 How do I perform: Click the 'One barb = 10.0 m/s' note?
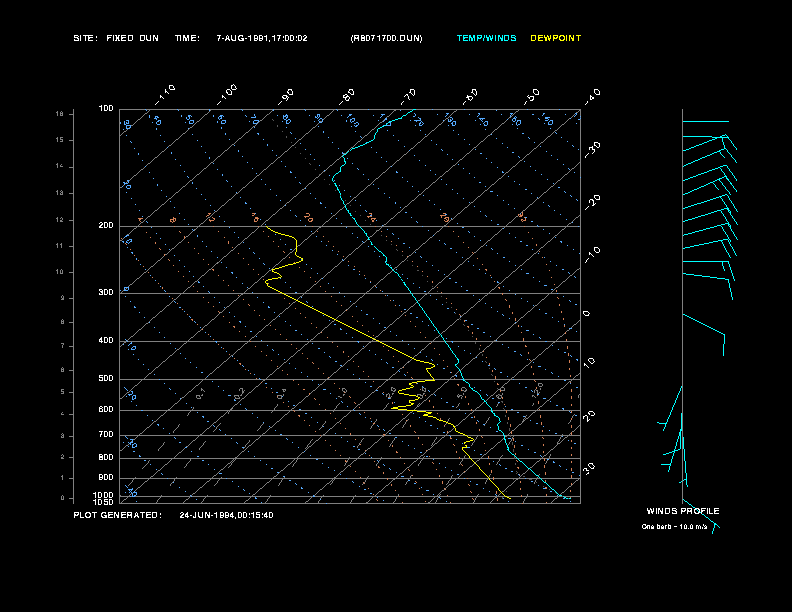click(x=674, y=527)
